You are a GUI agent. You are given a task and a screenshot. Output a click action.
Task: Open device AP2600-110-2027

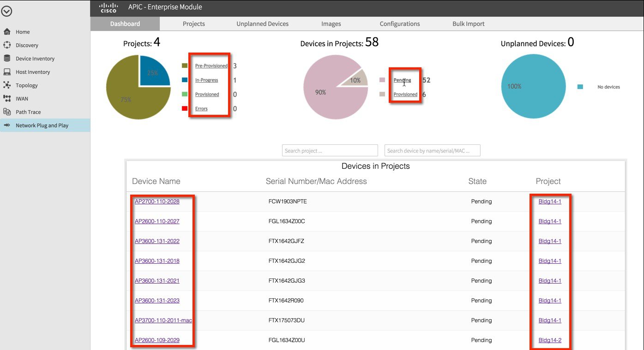pyautogui.click(x=157, y=221)
